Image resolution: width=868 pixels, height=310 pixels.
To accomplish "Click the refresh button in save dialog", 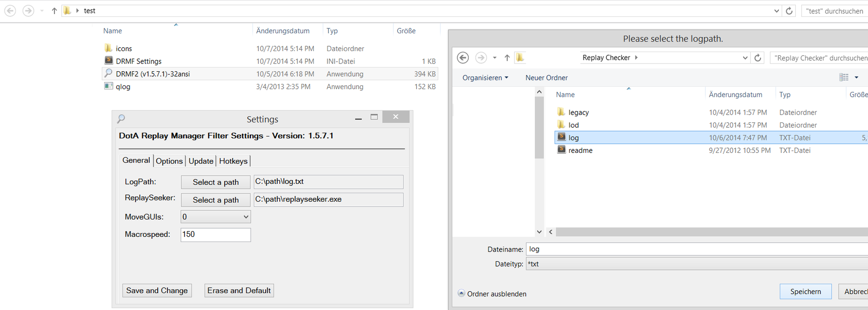I will [x=758, y=58].
